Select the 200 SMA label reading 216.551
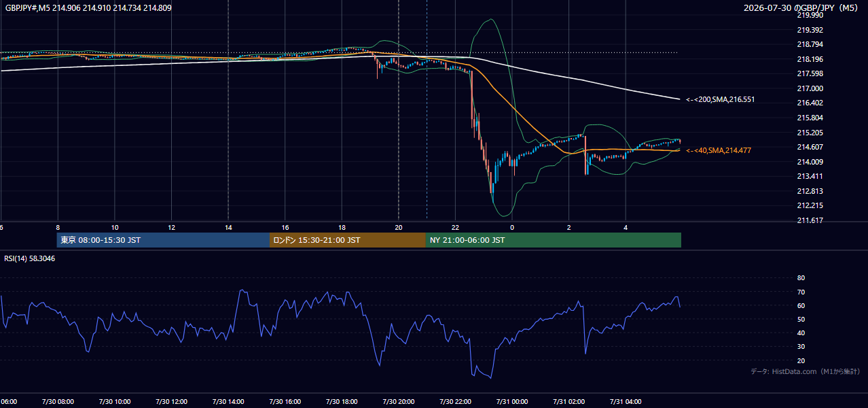 721,99
